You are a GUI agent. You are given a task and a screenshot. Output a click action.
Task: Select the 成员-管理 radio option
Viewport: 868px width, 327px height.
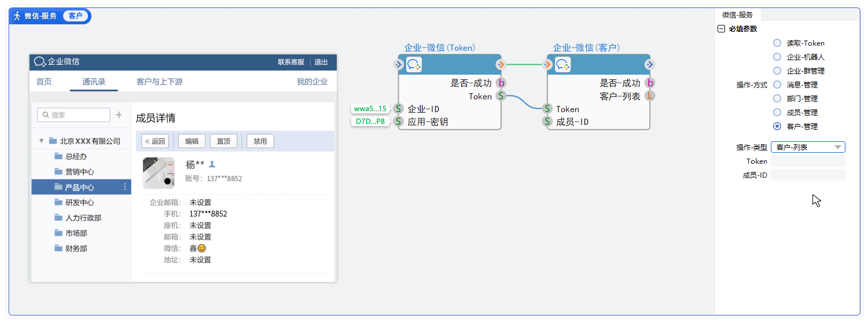[x=777, y=112]
